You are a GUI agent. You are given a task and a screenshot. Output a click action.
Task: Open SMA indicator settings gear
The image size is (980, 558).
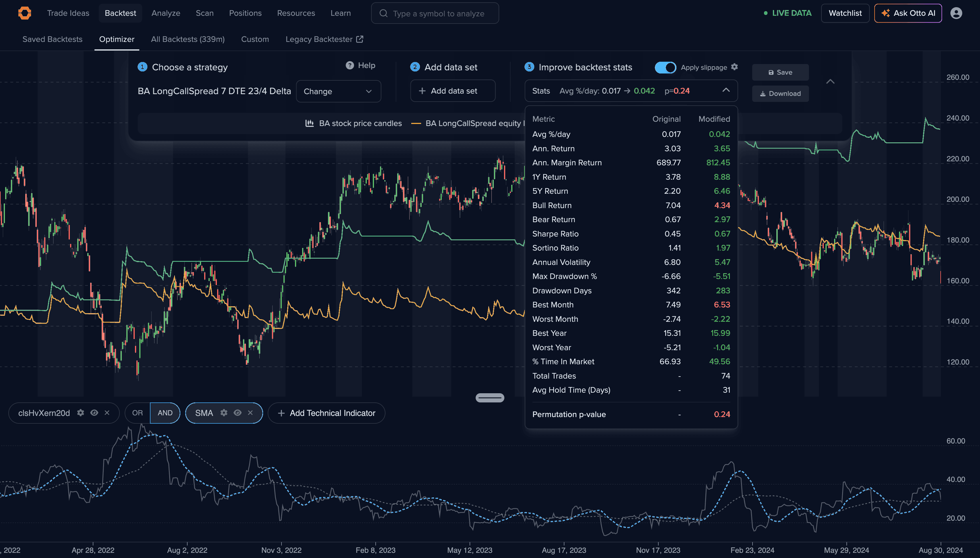click(x=223, y=413)
